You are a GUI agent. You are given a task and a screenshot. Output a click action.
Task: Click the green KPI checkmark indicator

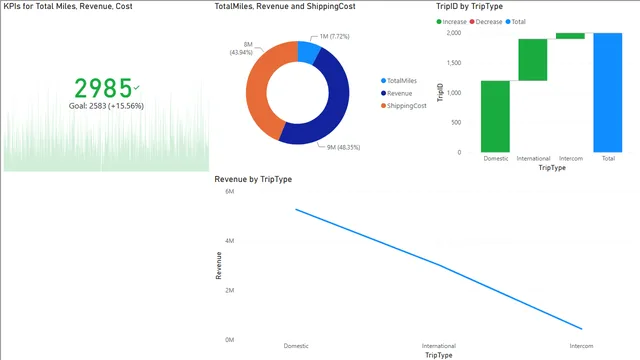[136, 87]
